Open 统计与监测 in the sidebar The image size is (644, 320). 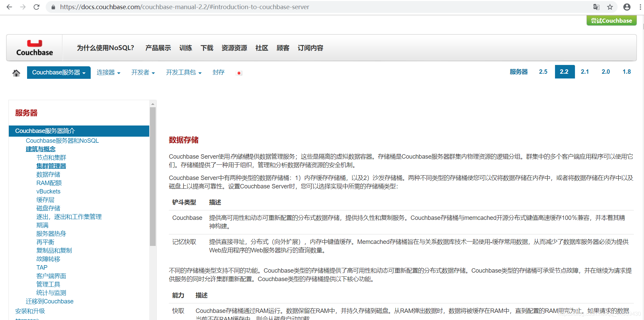51,293
